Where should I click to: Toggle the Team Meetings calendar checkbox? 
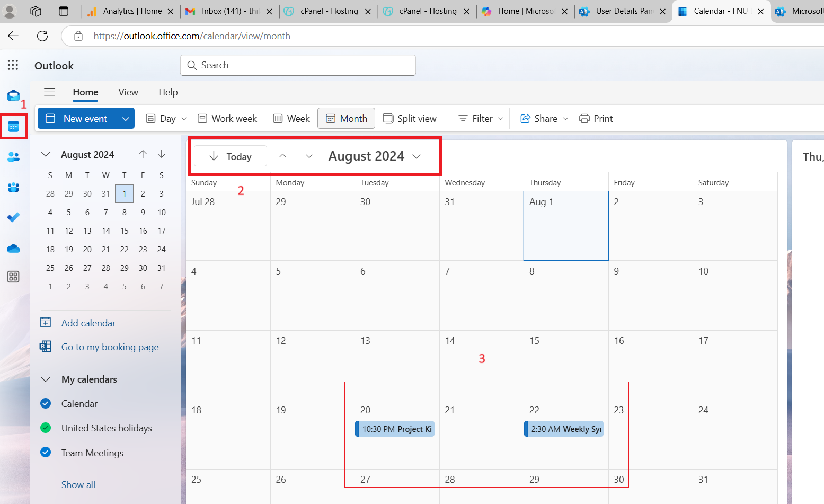46,453
